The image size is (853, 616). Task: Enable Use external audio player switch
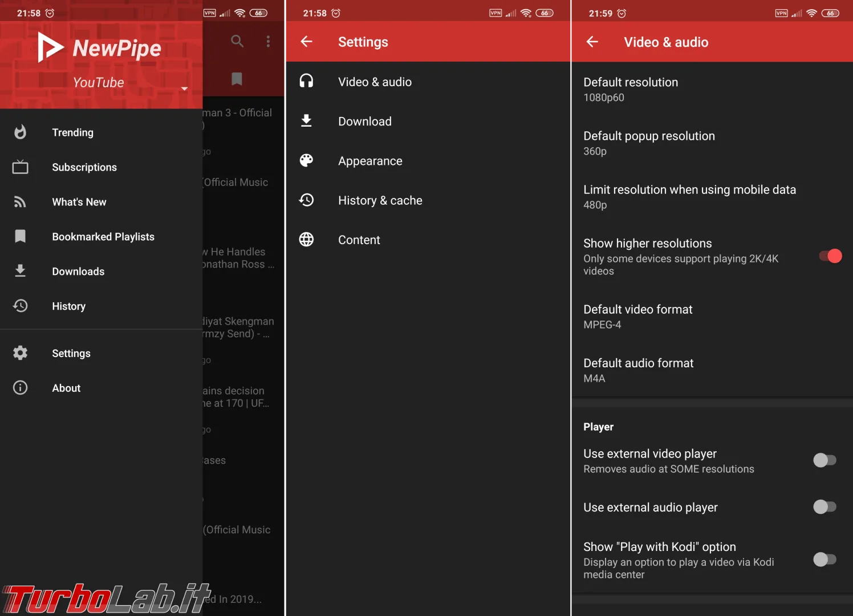[x=824, y=506]
